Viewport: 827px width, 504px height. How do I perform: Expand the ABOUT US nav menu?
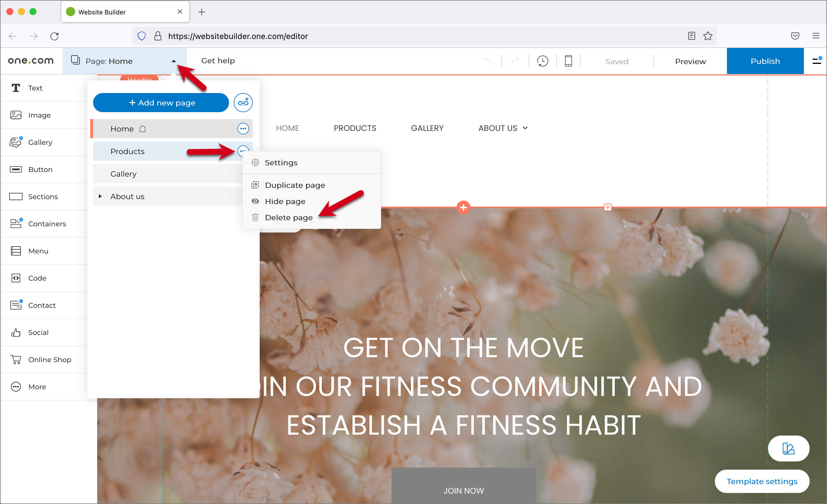525,128
